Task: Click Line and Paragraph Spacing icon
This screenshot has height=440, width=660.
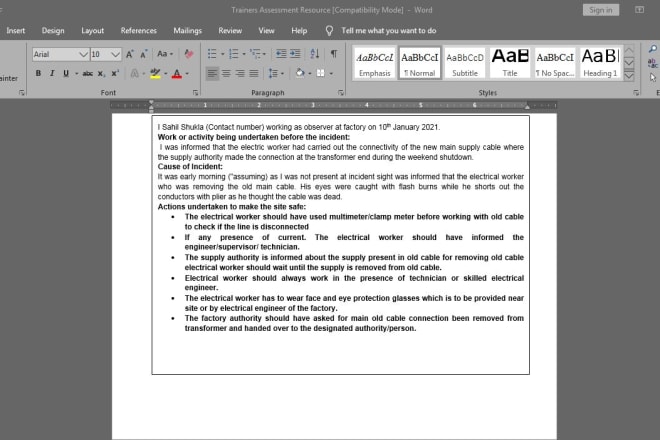Action: [x=273, y=73]
